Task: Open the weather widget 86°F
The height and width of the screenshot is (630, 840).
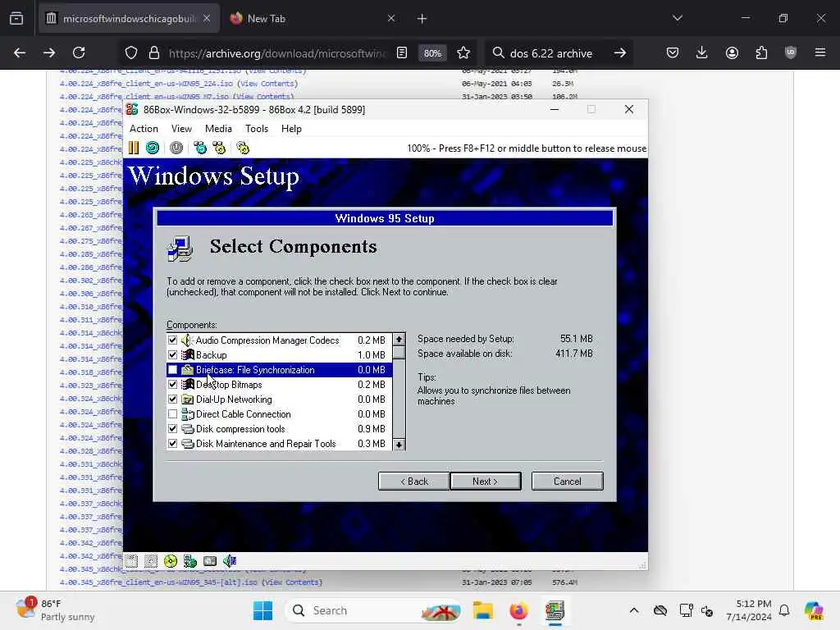Action: 55,610
